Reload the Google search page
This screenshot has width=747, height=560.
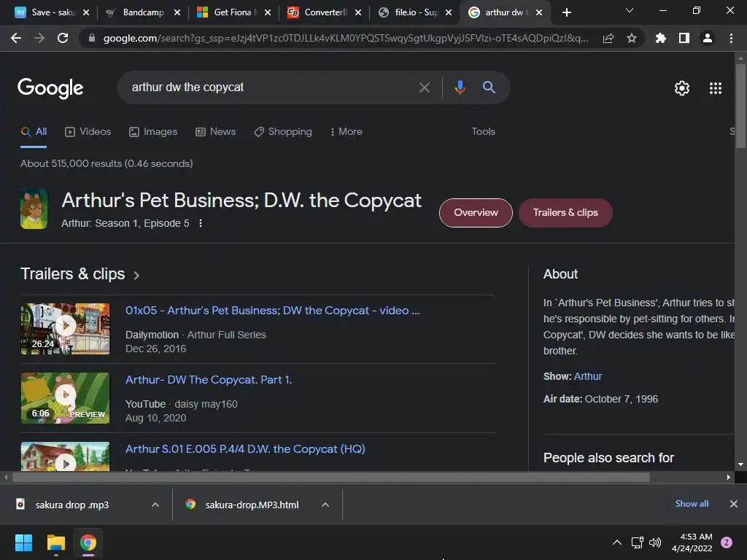pyautogui.click(x=63, y=38)
